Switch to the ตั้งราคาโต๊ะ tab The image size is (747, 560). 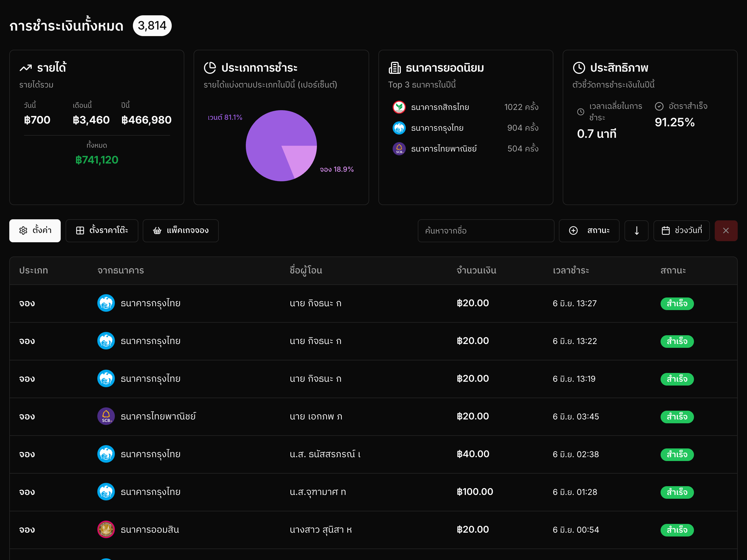(x=102, y=231)
